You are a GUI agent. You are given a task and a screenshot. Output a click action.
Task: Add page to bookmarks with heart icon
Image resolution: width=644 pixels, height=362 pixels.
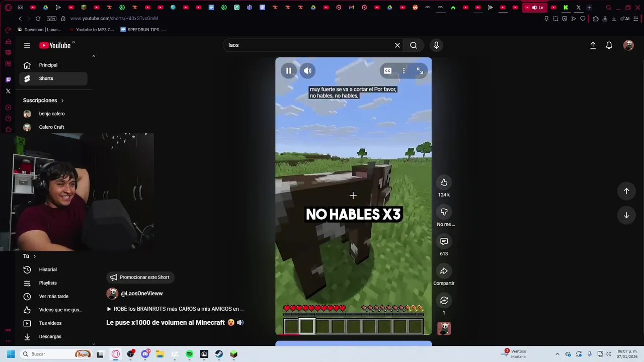(x=583, y=19)
